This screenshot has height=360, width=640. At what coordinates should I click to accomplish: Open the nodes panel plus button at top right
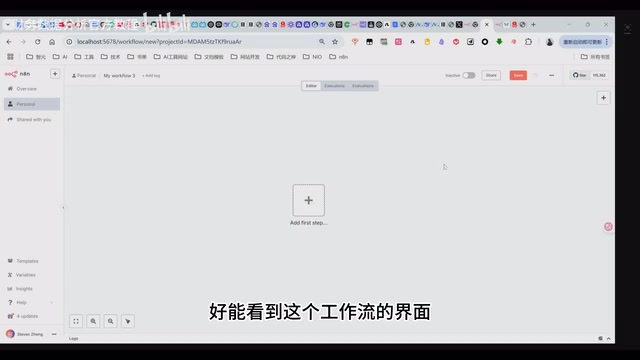pos(603,98)
